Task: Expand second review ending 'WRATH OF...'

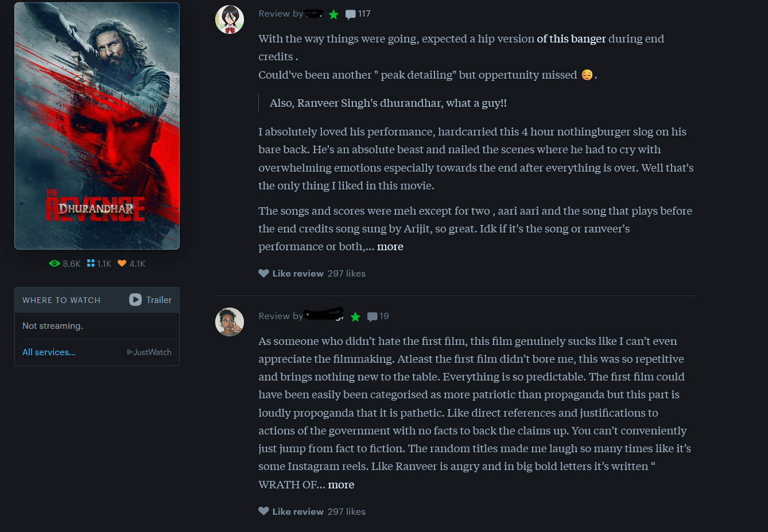Action: [341, 485]
